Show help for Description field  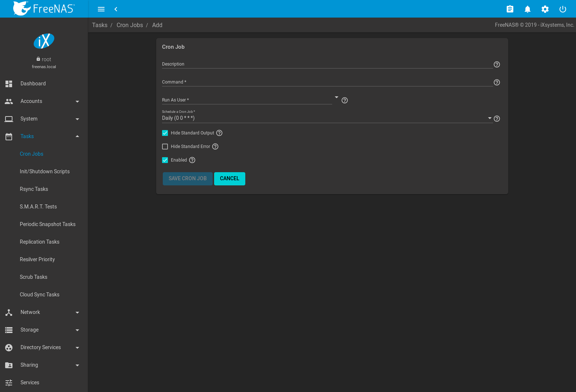point(497,64)
